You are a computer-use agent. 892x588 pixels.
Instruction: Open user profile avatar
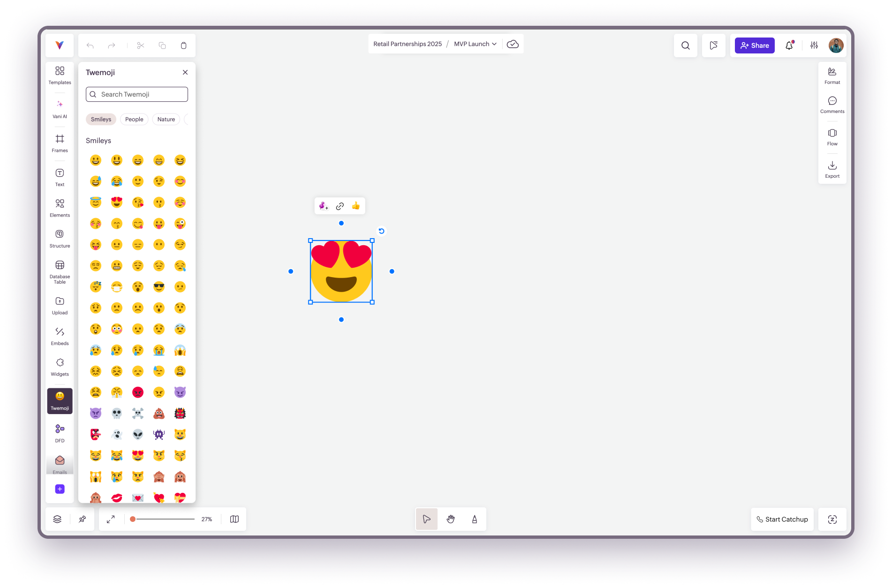point(836,45)
